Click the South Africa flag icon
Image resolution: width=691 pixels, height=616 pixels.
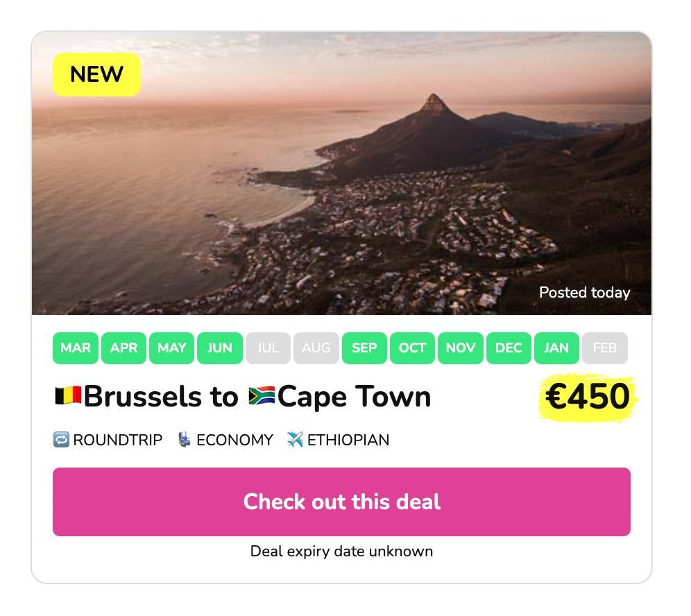[262, 397]
